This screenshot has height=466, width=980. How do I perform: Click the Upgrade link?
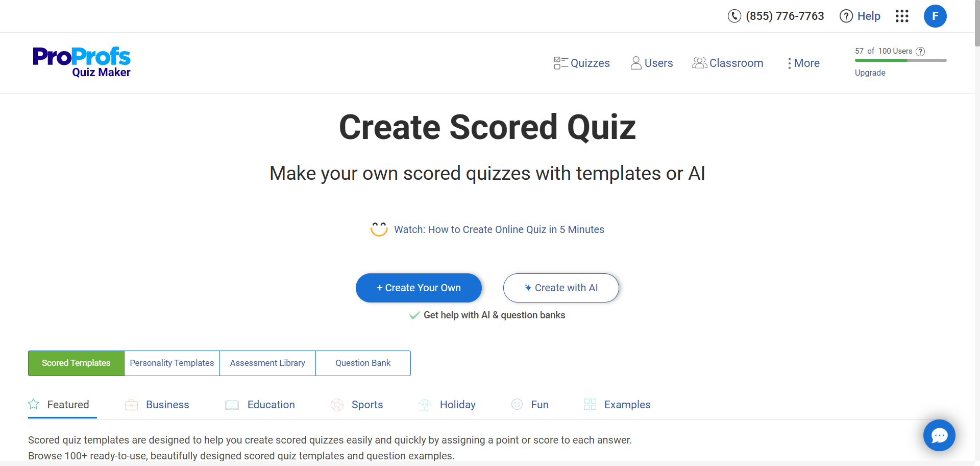tap(870, 73)
